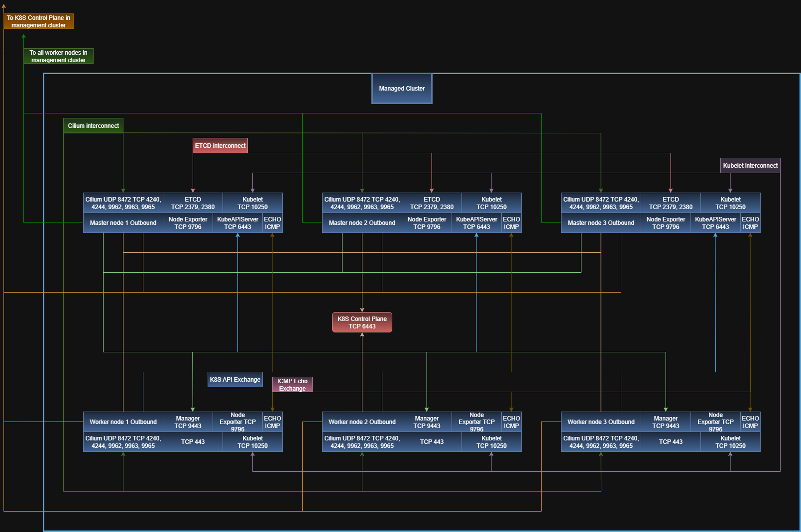The width and height of the screenshot is (801, 532).
Task: Select the KubeAPIServer cell in Master node 3
Action: [715, 223]
